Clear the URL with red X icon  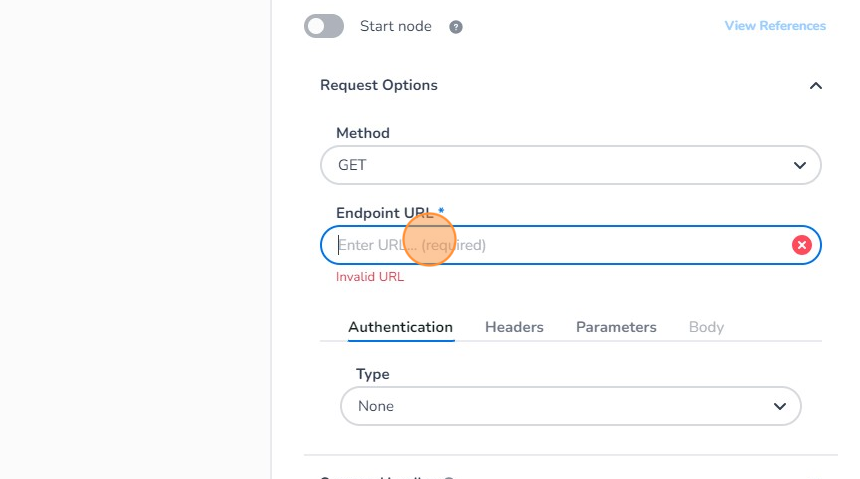click(801, 245)
